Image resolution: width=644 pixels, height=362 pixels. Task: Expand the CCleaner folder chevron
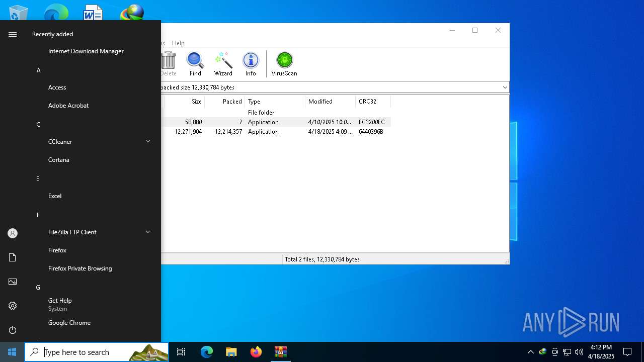point(148,142)
